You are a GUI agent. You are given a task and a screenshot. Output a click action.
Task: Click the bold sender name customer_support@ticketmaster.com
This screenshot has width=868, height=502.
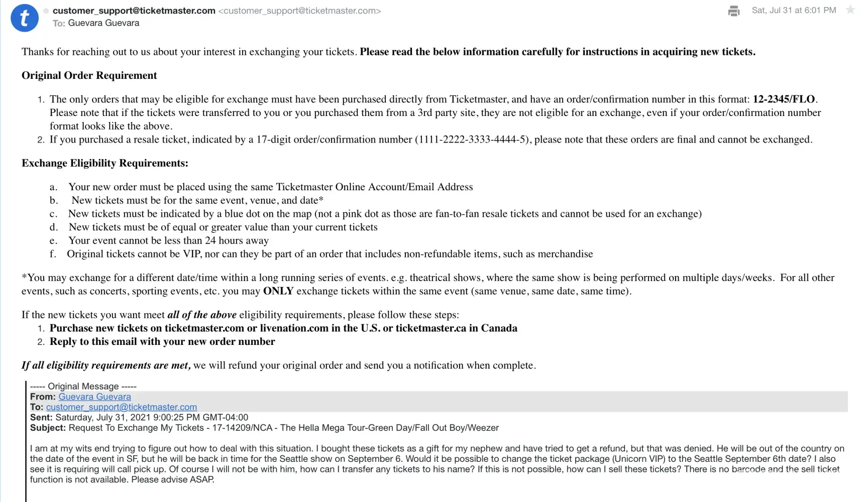click(134, 11)
